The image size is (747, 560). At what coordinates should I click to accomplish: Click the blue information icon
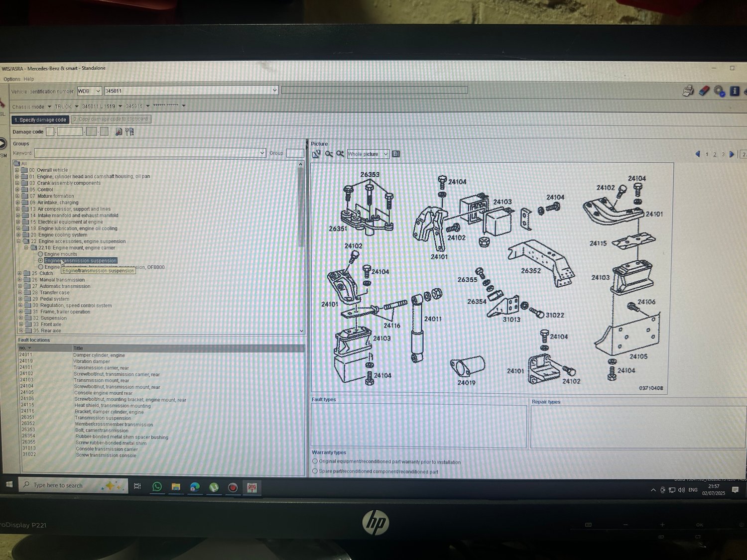[x=735, y=91]
